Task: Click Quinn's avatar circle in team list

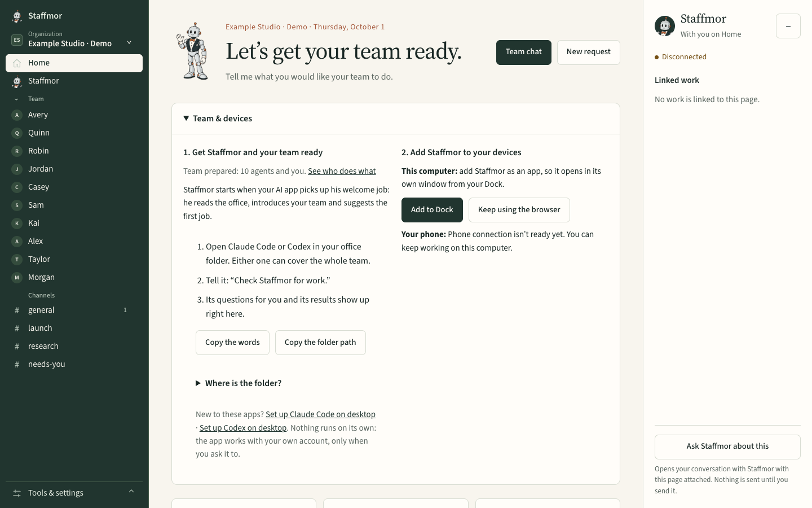Action: (17, 133)
